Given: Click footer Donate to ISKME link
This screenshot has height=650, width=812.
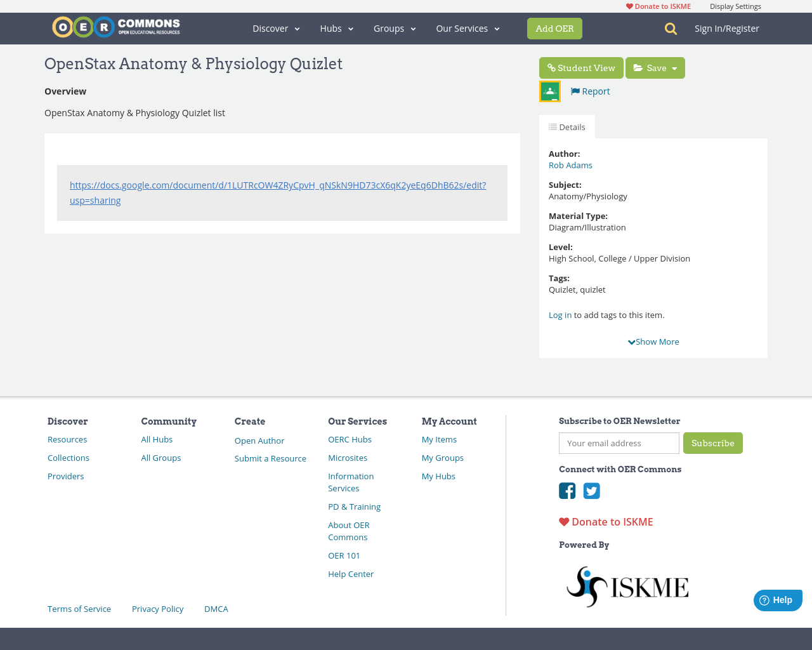Looking at the screenshot, I should (606, 522).
